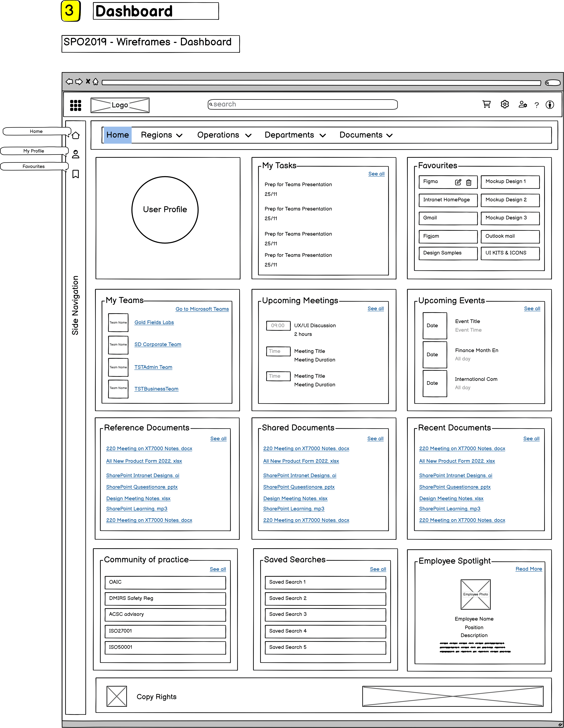Click the bookmark Favourites sidebar icon
Viewport: 564px width, 728px height.
pos(76,174)
